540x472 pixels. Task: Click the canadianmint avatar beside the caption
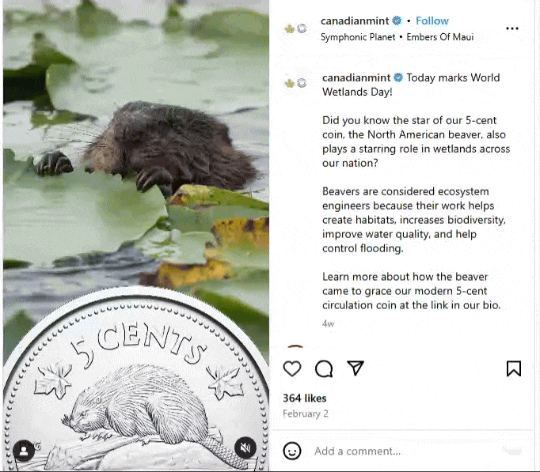tap(295, 83)
